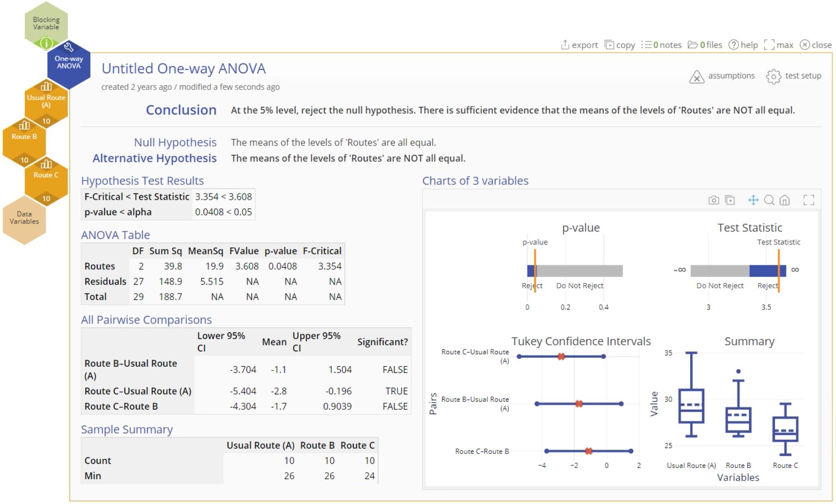Copy the ANOVA output using the copy icon
The image size is (836, 504).
point(609,45)
